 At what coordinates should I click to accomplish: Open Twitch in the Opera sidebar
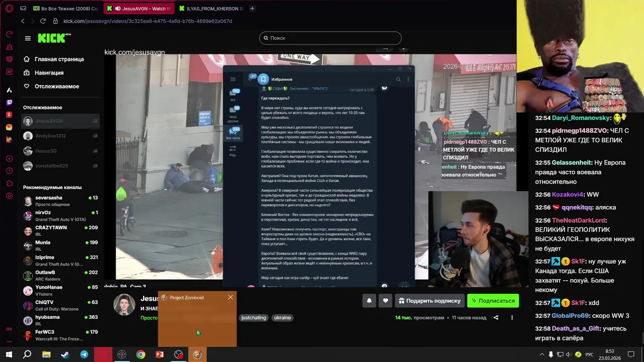click(x=9, y=103)
